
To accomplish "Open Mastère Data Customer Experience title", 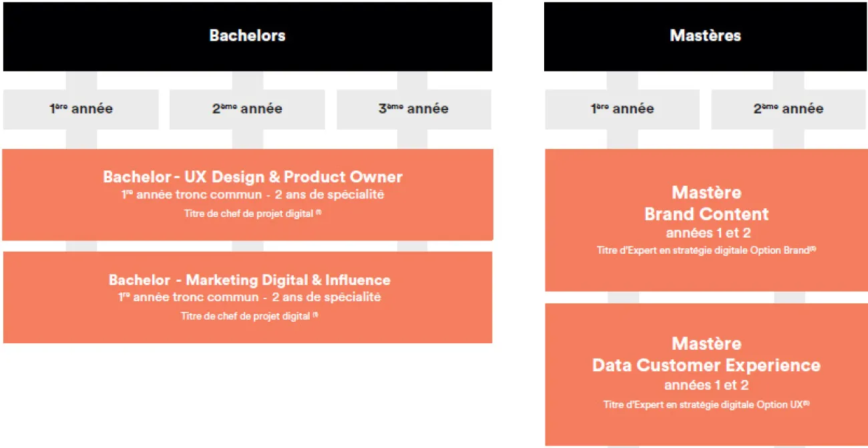I will 706,355.
